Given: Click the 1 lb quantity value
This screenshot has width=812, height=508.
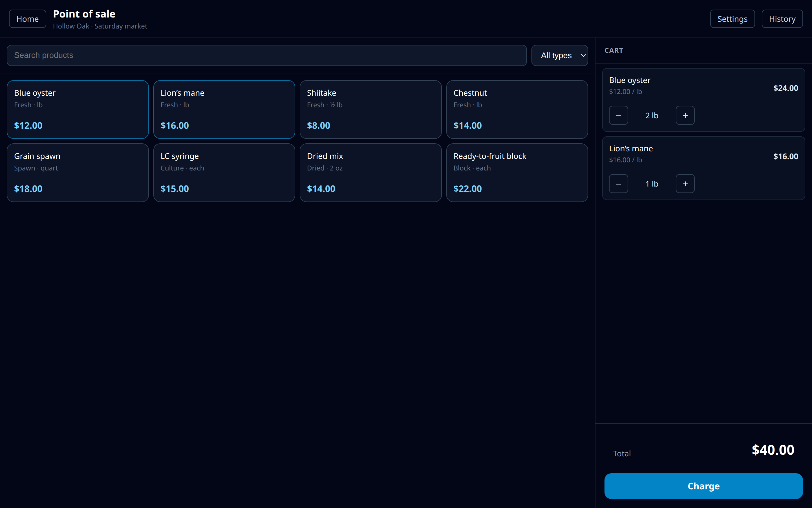Looking at the screenshot, I should click(652, 184).
